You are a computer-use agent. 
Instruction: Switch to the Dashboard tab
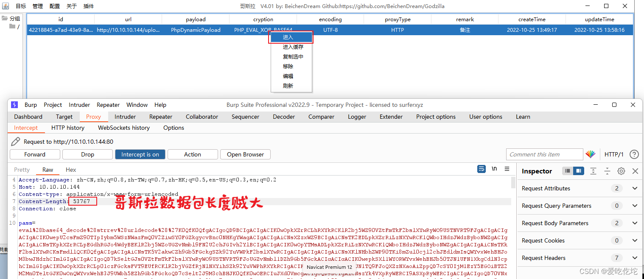(28, 117)
